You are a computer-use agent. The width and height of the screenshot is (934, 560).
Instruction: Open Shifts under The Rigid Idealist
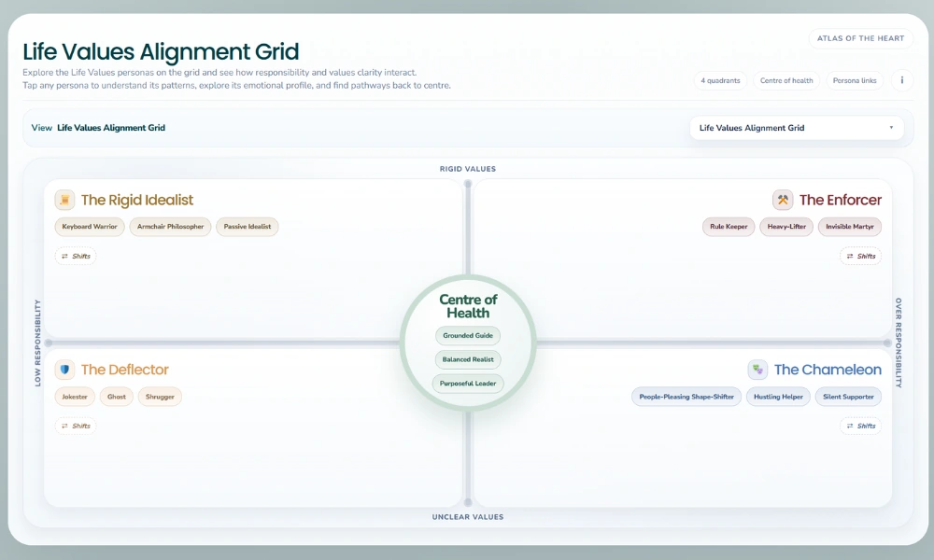76,256
